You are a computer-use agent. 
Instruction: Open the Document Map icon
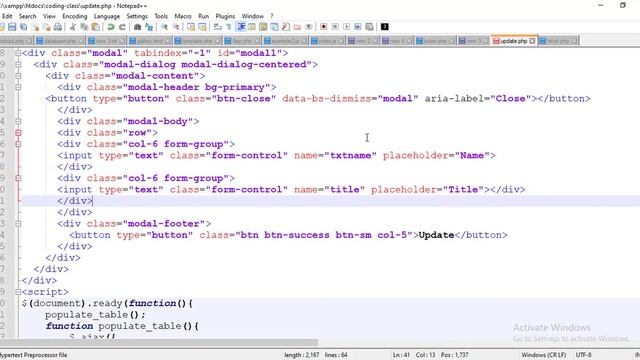263,27
